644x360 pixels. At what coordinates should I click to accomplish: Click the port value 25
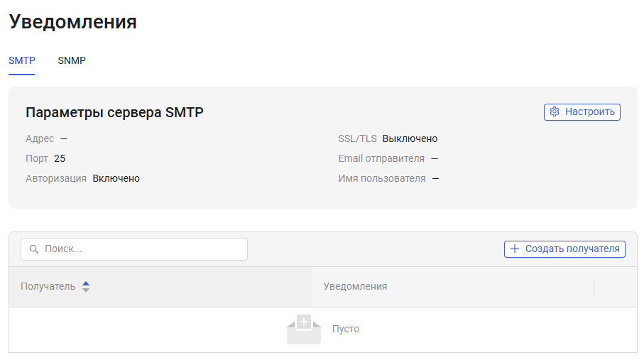pyautogui.click(x=60, y=159)
